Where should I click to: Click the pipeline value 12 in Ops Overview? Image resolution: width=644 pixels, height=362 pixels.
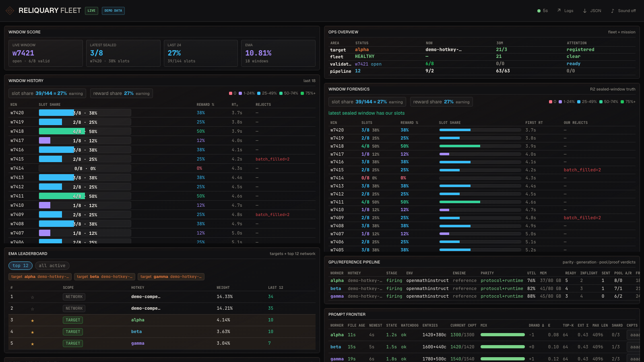pyautogui.click(x=358, y=71)
